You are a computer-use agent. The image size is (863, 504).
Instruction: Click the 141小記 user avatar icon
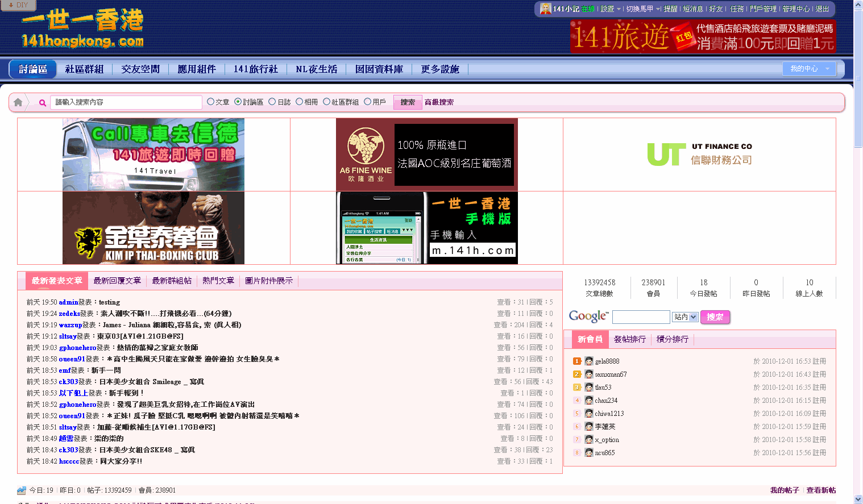coord(545,9)
